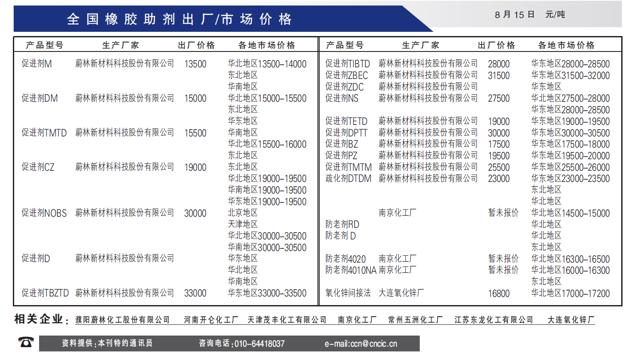644x354 pixels.
Task: Select the date text 8月15日
Action: [515, 15]
